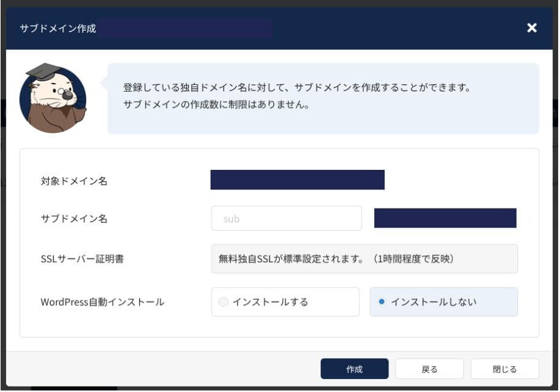Image resolution: width=560 pixels, height=392 pixels.
Task: Select the インストールする radio option
Action: coord(223,302)
